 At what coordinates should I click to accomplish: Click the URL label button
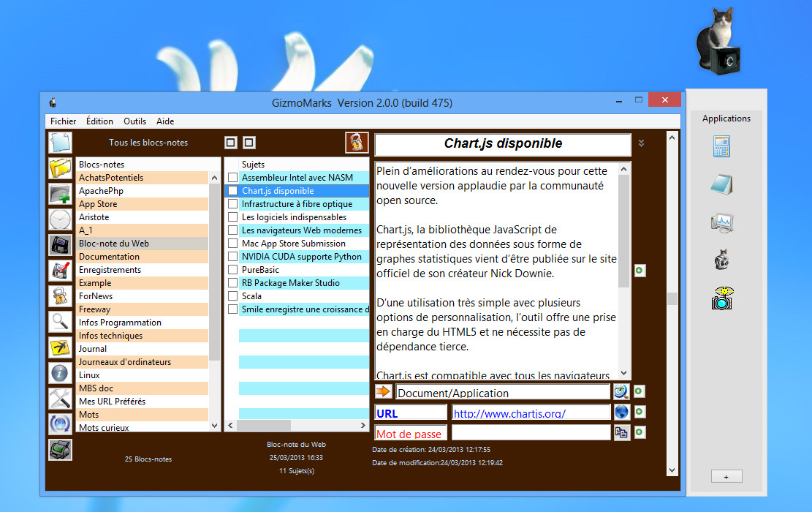click(x=411, y=413)
